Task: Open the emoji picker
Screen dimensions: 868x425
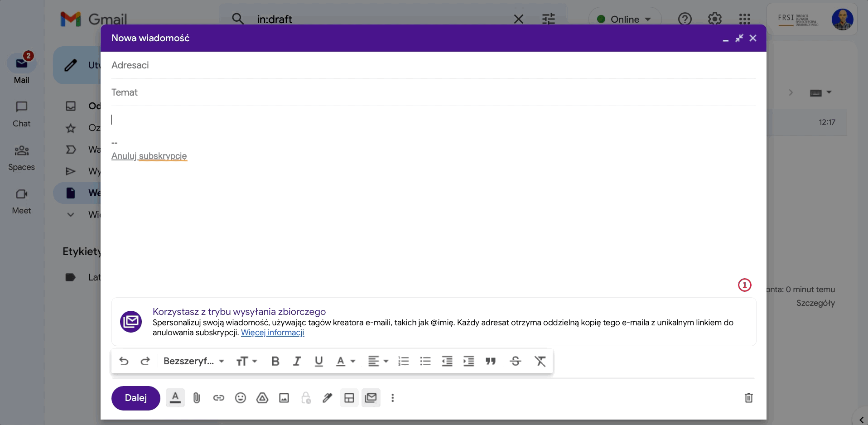Action: pyautogui.click(x=241, y=398)
